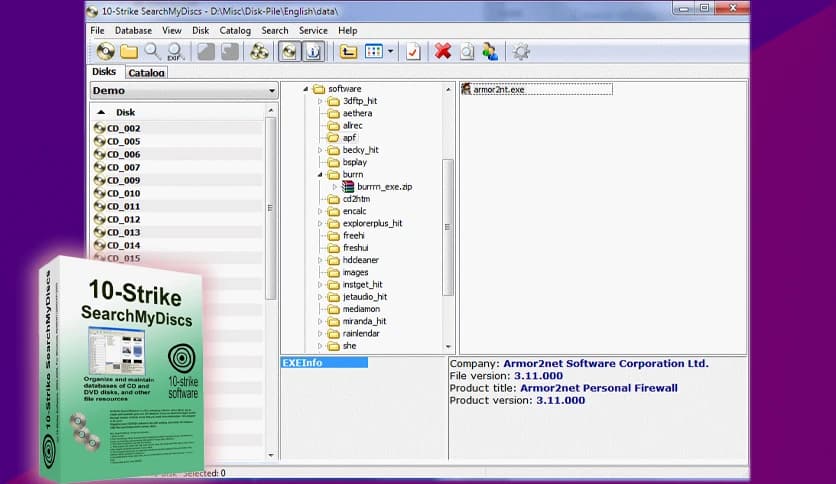Click the checkmark document toolbar icon
Image resolution: width=836 pixels, height=484 pixels.
[x=413, y=52]
